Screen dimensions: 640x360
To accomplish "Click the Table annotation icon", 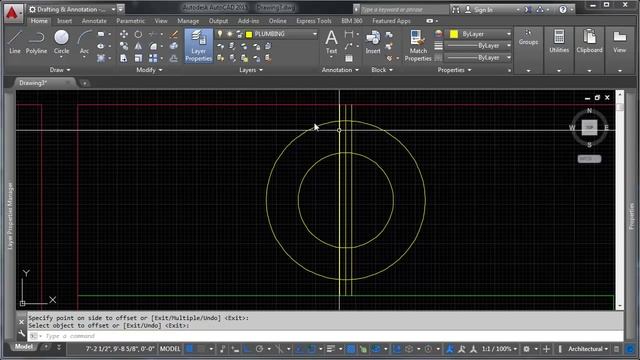I will pyautogui.click(x=349, y=58).
